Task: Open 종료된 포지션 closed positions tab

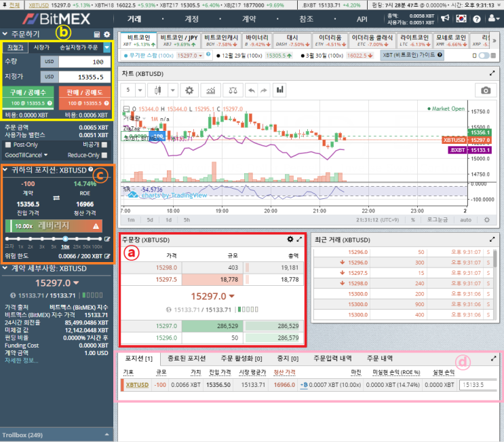Action: 187,358
